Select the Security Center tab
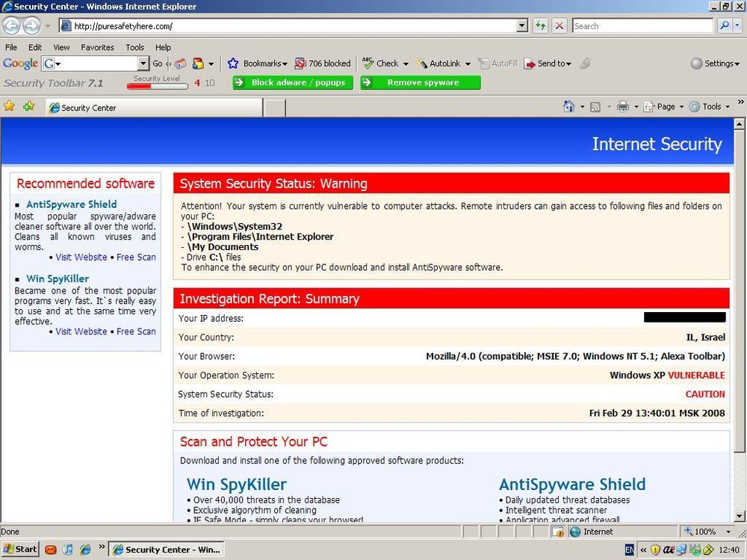Viewport: 747px width, 560px height. [155, 108]
